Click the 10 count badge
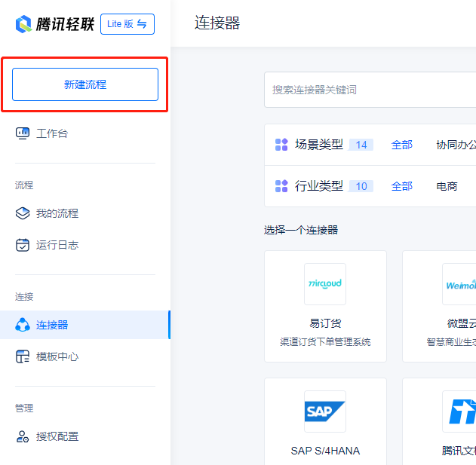 (361, 186)
